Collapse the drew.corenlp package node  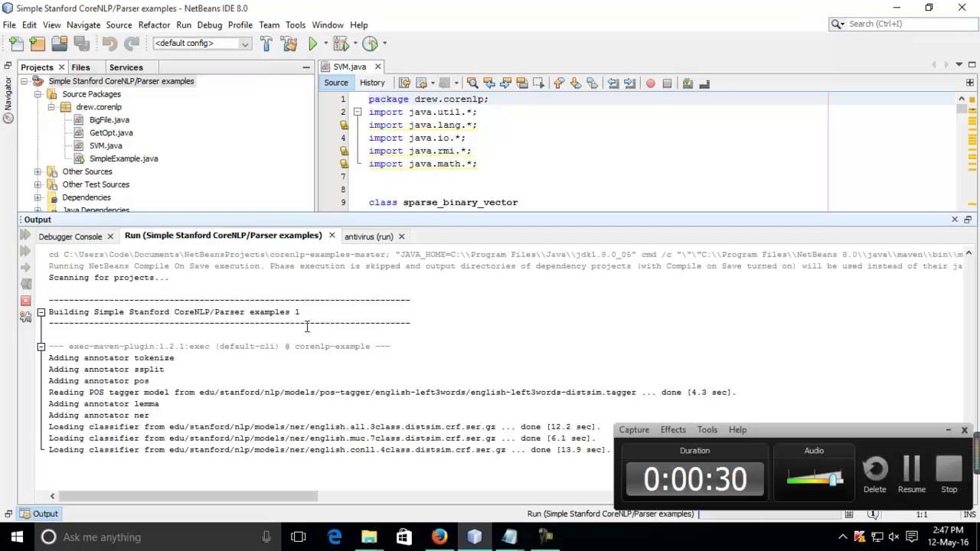51,107
